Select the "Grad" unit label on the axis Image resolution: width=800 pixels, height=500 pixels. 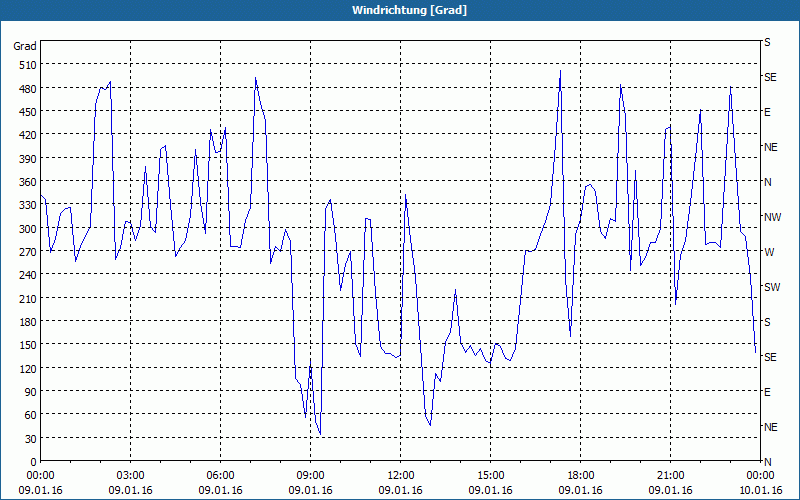[25, 46]
